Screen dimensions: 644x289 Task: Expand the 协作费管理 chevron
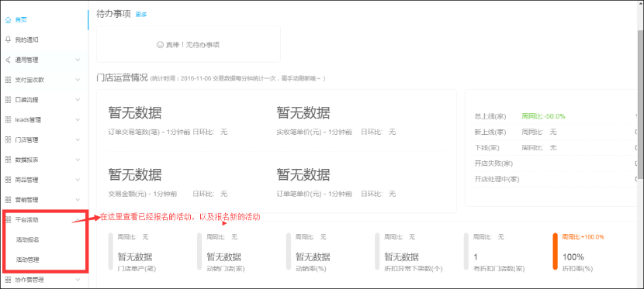pyautogui.click(x=78, y=280)
